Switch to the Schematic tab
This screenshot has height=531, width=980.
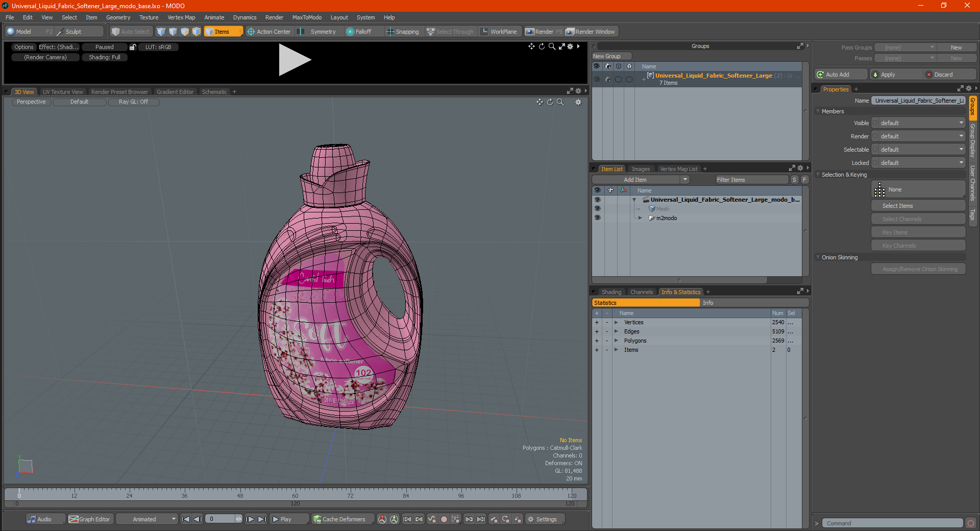(x=214, y=92)
